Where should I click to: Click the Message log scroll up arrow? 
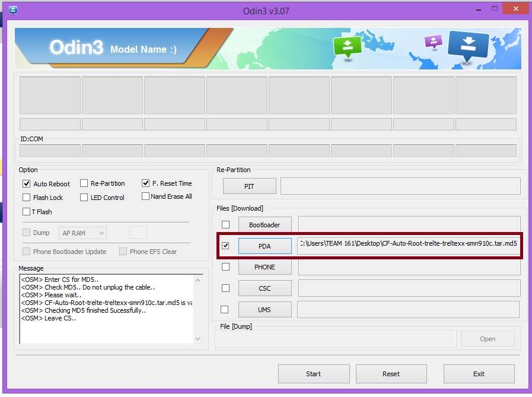(x=198, y=280)
